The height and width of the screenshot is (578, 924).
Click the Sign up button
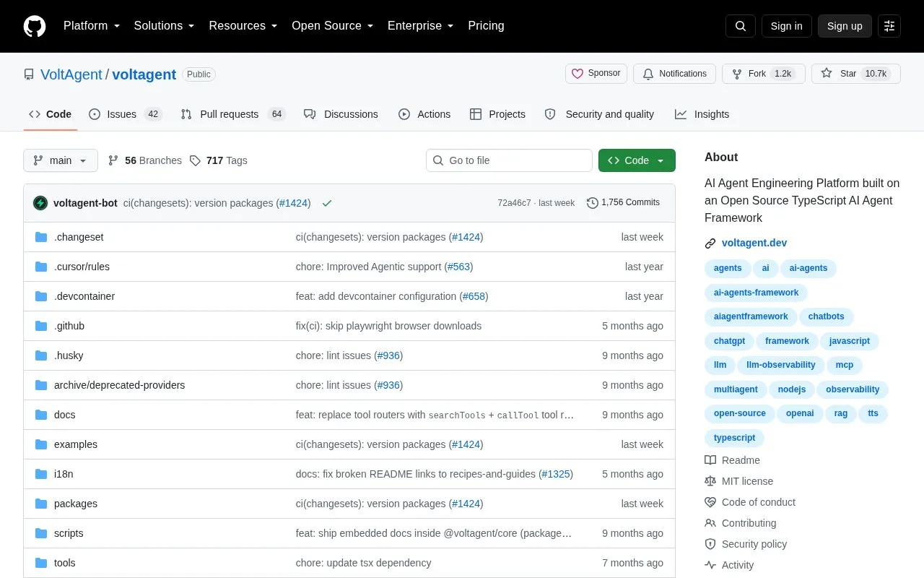(x=845, y=26)
